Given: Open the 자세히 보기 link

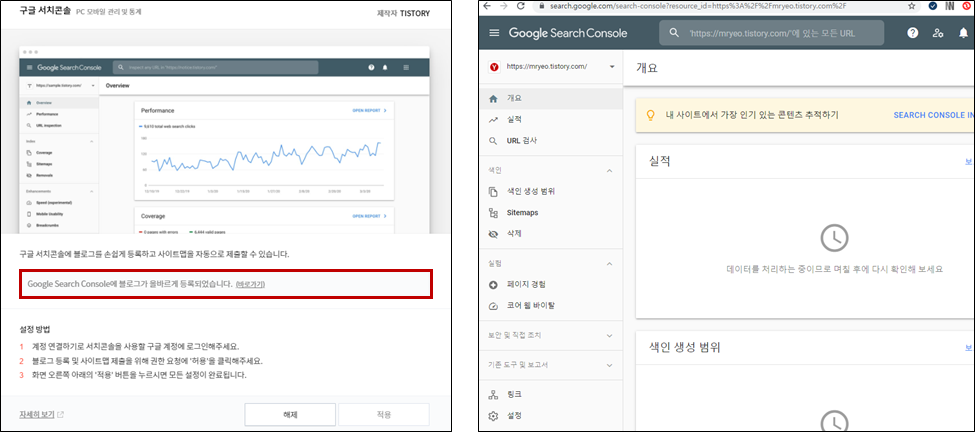Looking at the screenshot, I should pyautogui.click(x=37, y=415).
